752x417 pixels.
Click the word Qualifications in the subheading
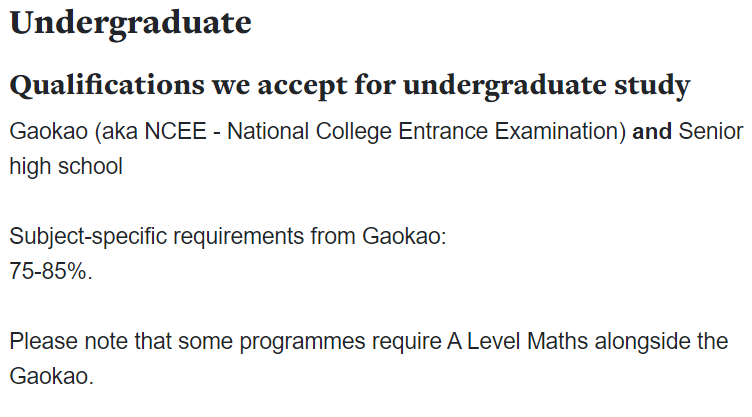coord(107,86)
